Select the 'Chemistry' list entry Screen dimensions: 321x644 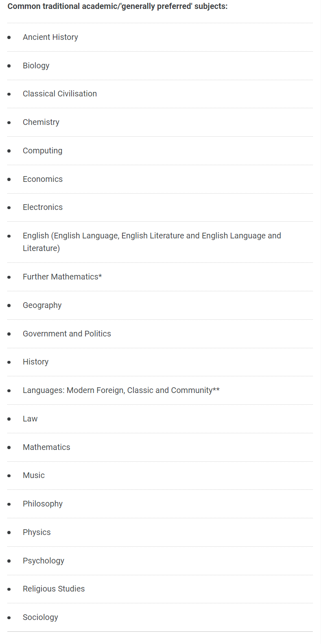click(x=41, y=122)
